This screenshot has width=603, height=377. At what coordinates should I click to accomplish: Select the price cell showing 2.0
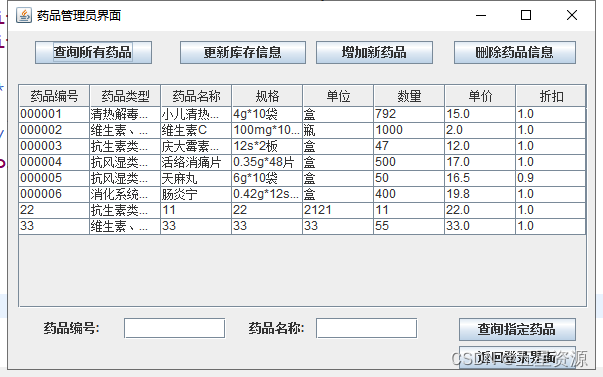coord(480,130)
